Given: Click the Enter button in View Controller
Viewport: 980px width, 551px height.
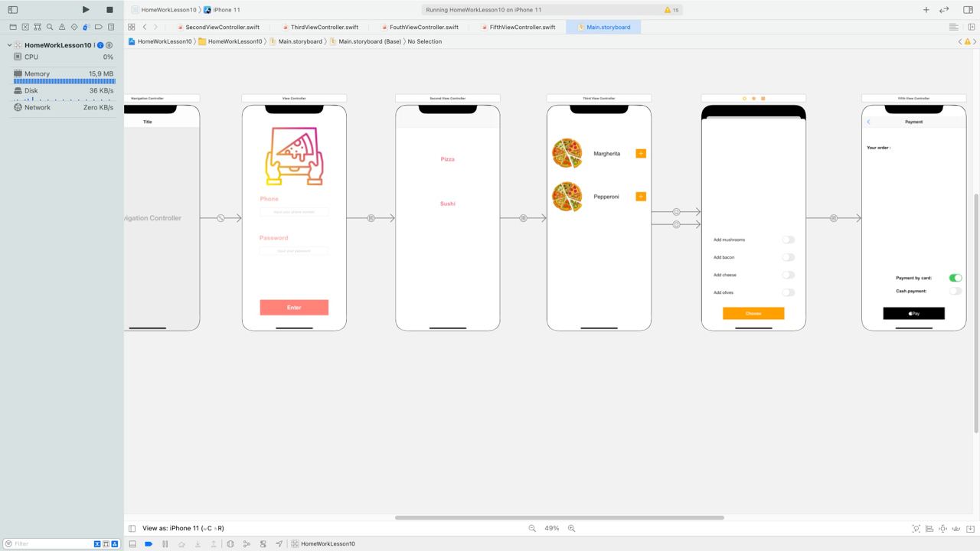Looking at the screenshot, I should 294,307.
